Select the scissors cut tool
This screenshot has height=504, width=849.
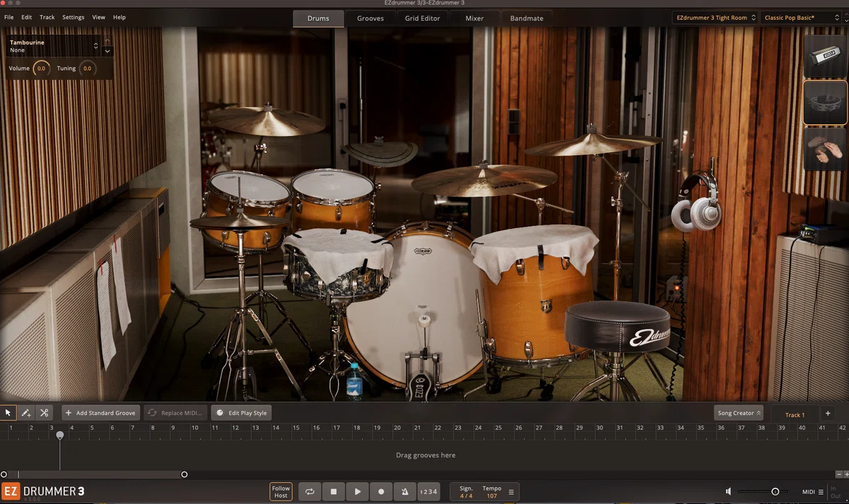44,413
